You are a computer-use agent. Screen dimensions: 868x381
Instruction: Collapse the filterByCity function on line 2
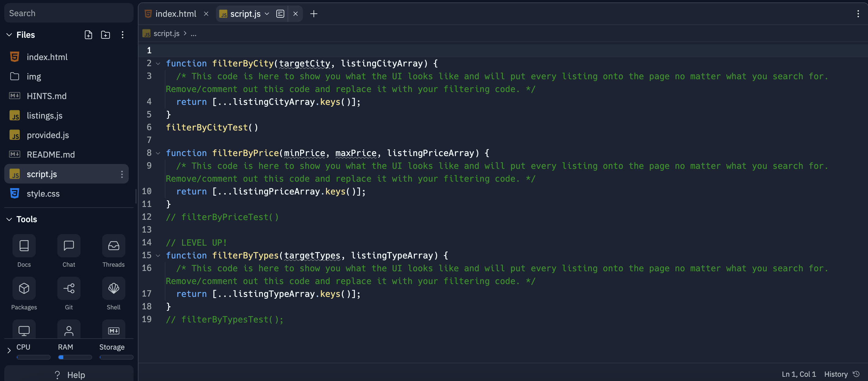(158, 63)
